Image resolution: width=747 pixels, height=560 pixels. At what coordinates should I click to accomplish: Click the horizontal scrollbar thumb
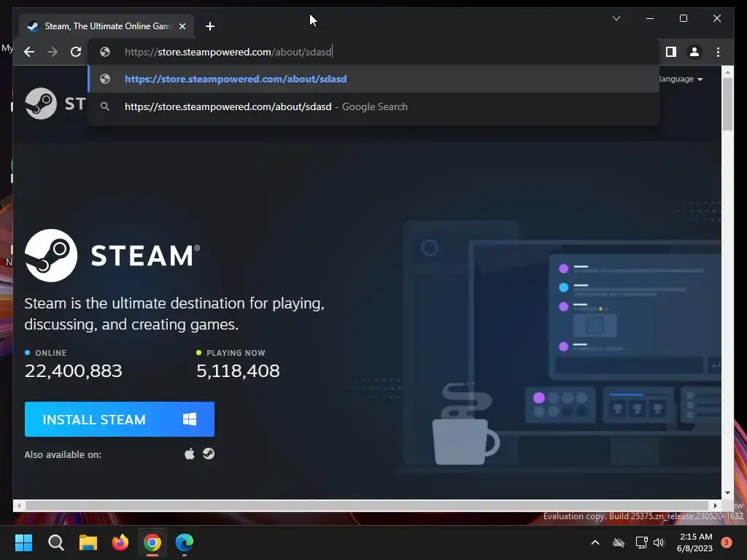click(367, 505)
